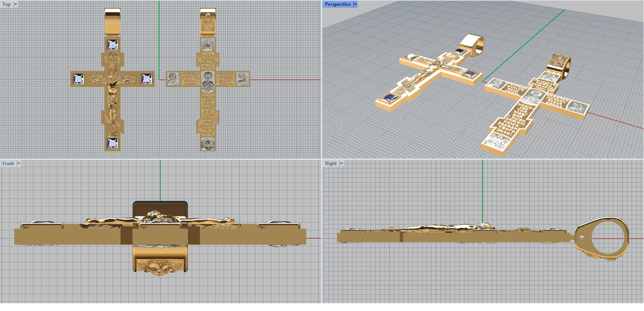Select the left-arm gemstone of the crucifix in Top view
The image size is (644, 311).
pyautogui.click(x=78, y=79)
